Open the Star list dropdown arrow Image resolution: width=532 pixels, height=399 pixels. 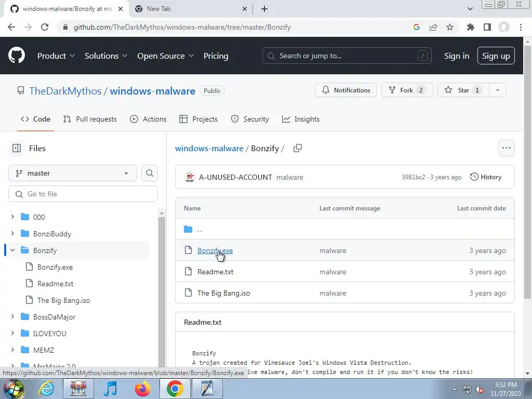point(498,90)
